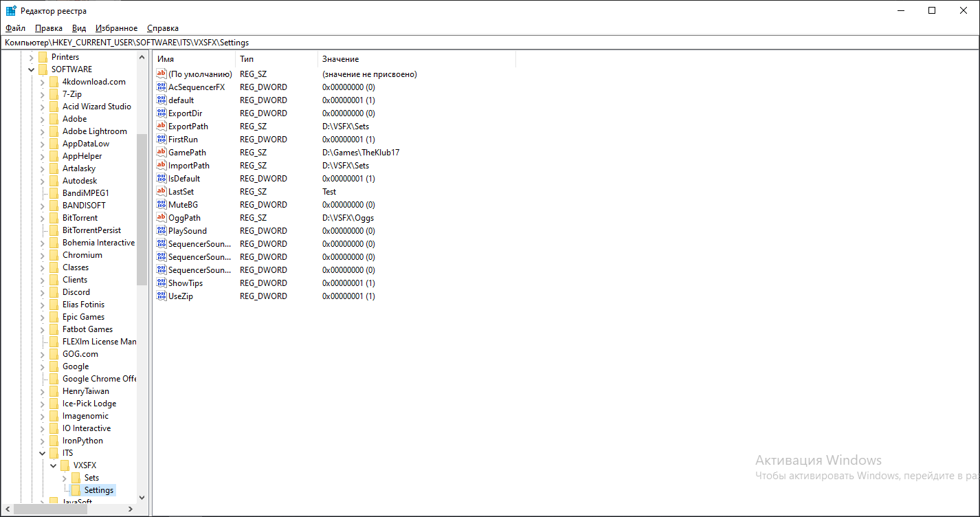Select the GOG.com key
Screen dimensions: 980x517
point(80,354)
